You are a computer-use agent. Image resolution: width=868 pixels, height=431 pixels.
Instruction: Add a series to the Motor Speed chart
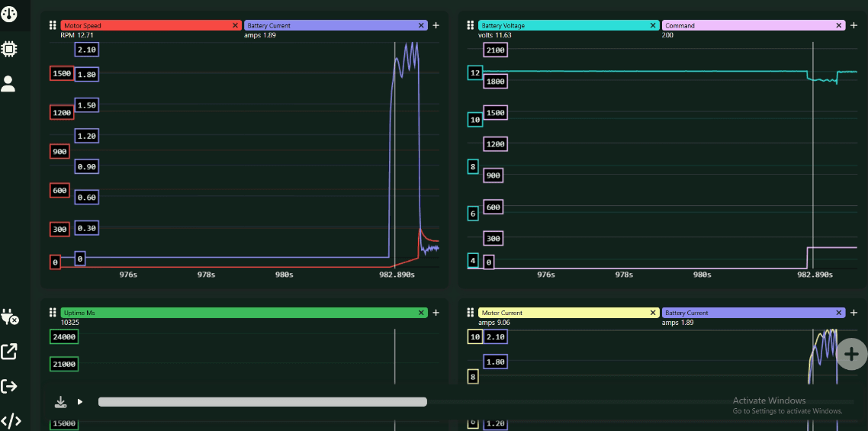coord(436,25)
